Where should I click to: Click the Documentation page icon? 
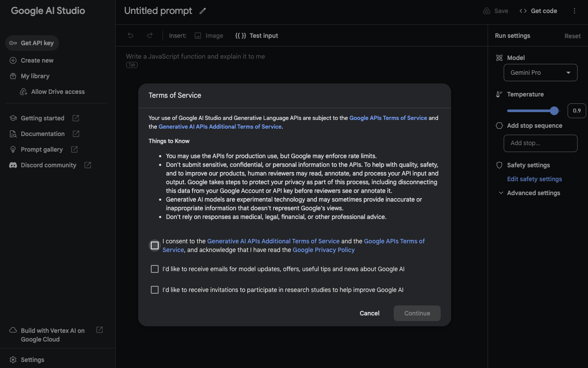tap(13, 134)
